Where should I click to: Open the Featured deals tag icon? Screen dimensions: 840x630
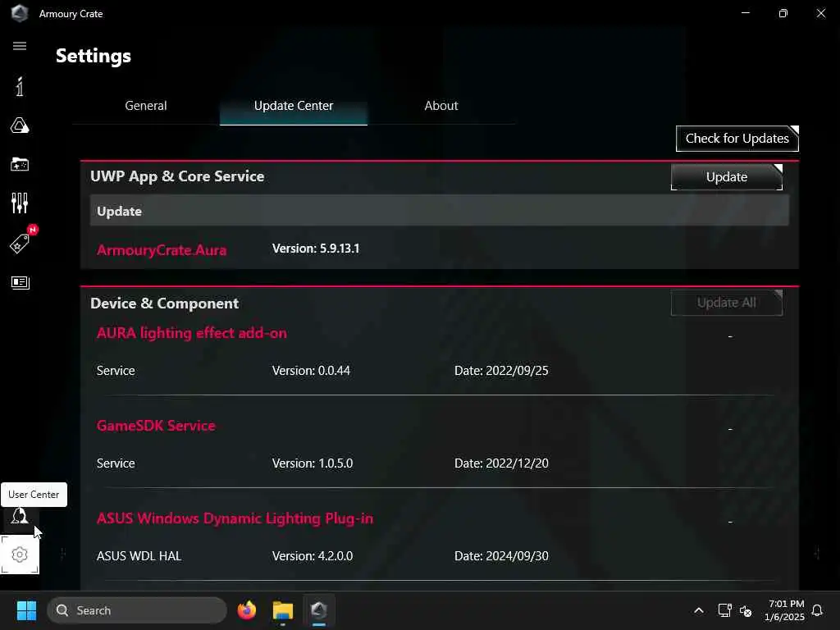tap(20, 244)
